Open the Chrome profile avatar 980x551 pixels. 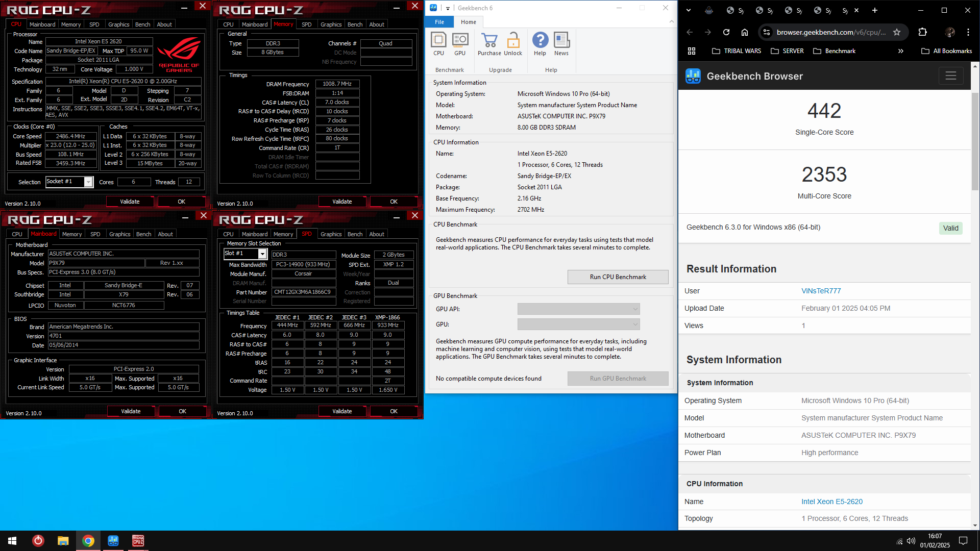[950, 32]
